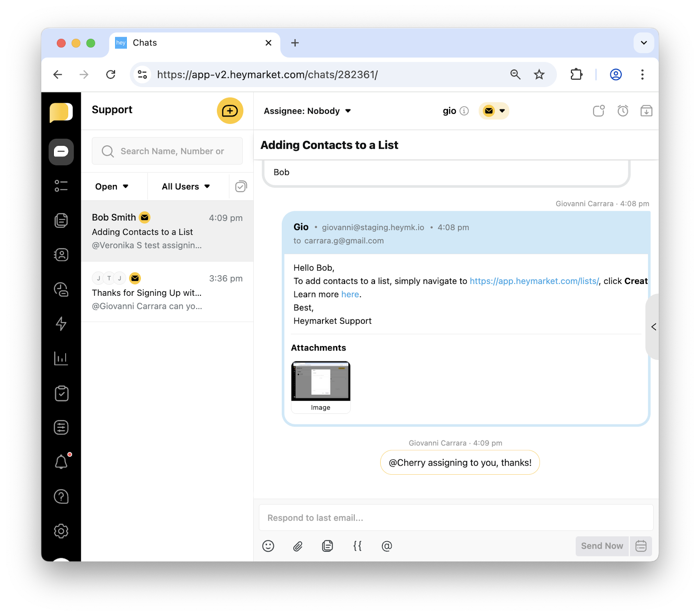The height and width of the screenshot is (616, 700).
Task: Open Chrome tab search dropdown
Action: coord(644,43)
